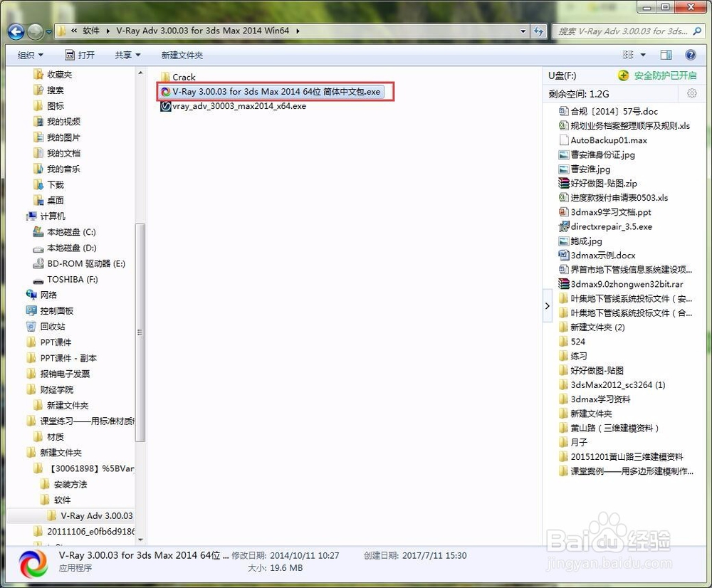Select 搜索 in the navigation tree
The width and height of the screenshot is (712, 588).
tap(48, 90)
